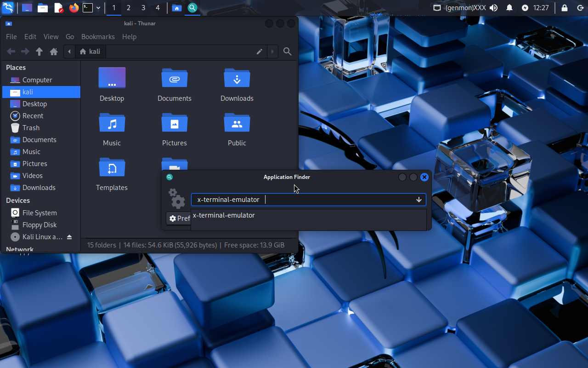588x368 pixels.
Task: Select the Pictures folder icon in the file view
Action: pos(175,123)
